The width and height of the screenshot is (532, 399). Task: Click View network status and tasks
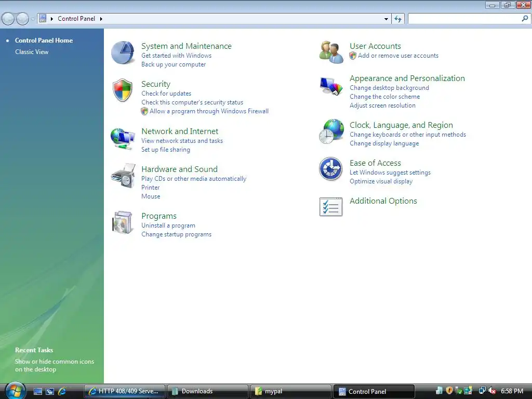click(x=182, y=141)
